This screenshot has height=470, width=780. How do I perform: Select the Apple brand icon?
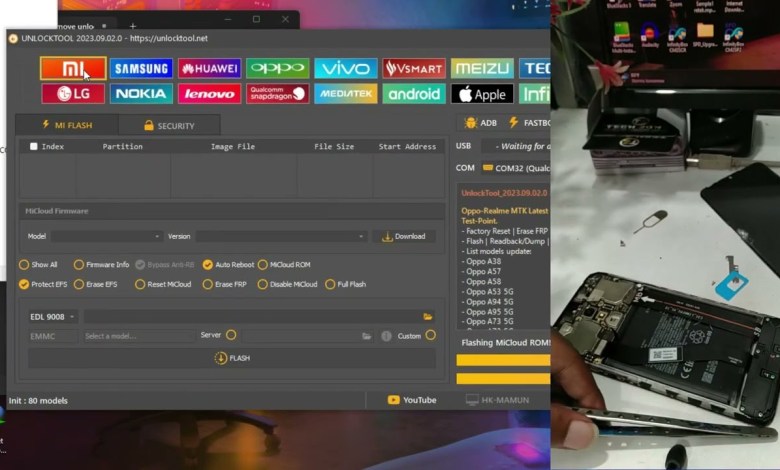pyautogui.click(x=482, y=94)
